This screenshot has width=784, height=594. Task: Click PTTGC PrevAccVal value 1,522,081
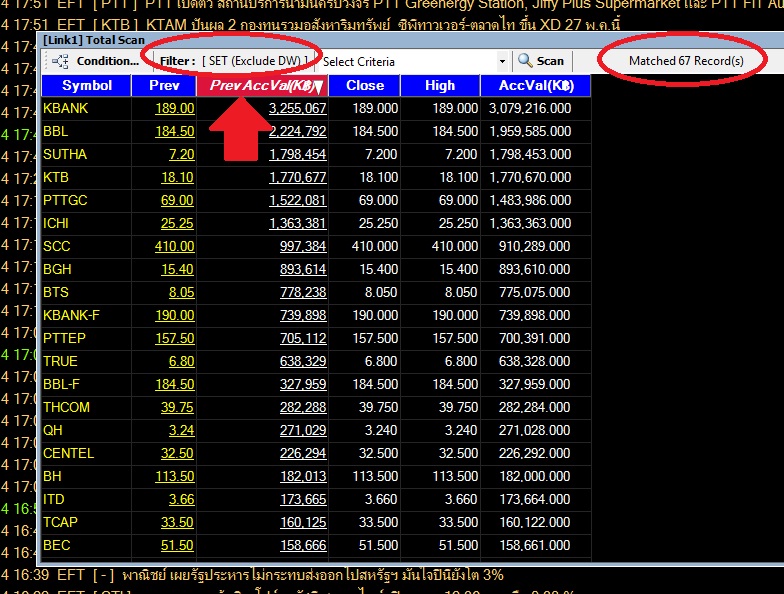point(298,200)
